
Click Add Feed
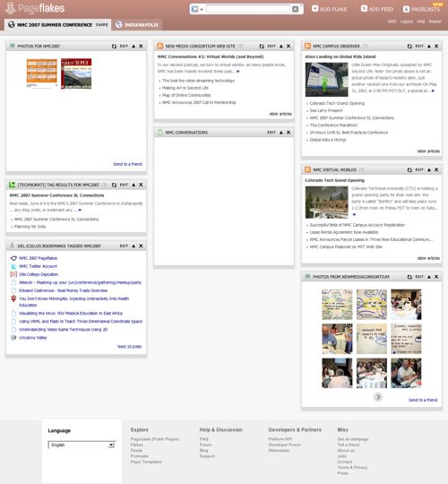pyautogui.click(x=377, y=9)
